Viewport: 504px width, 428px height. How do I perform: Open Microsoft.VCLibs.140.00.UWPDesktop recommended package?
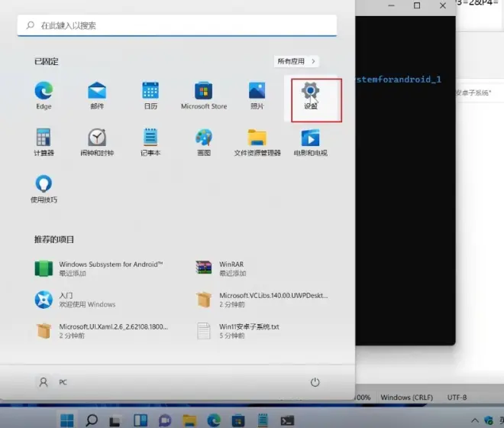pyautogui.click(x=262, y=300)
